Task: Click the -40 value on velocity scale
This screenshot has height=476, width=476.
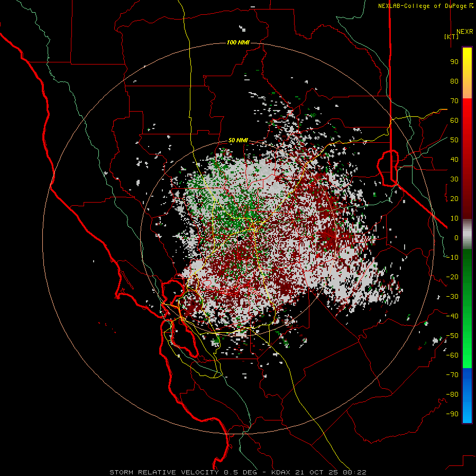Action: pyautogui.click(x=452, y=316)
